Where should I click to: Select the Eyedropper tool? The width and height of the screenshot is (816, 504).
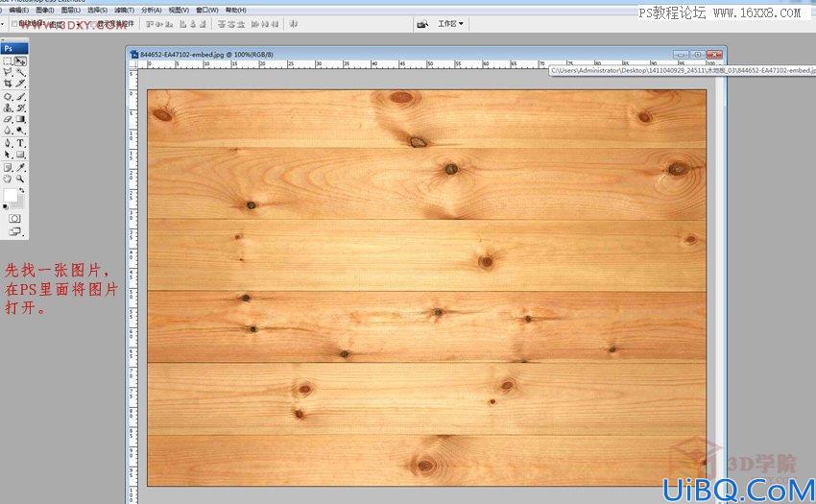(21, 168)
